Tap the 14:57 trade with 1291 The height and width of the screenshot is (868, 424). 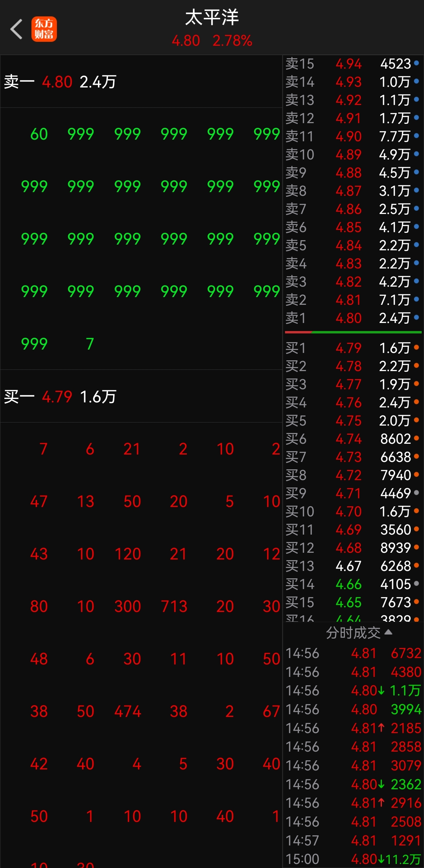click(353, 840)
